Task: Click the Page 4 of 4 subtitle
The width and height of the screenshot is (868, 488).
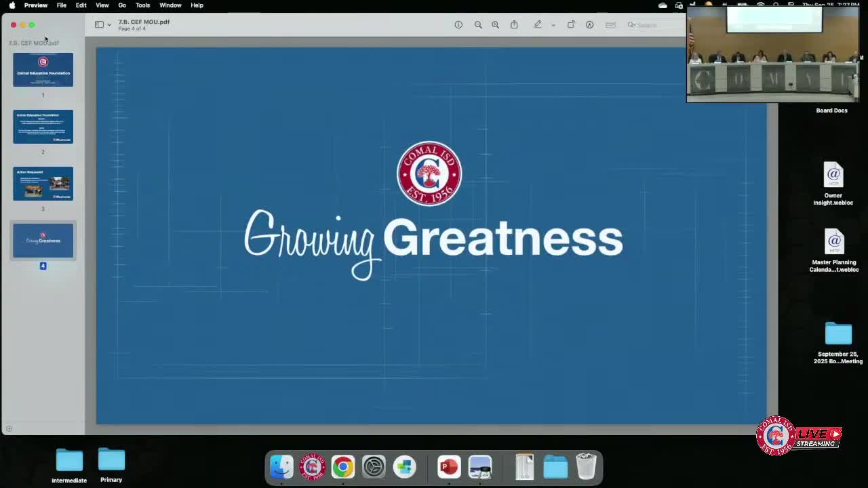Action: (x=132, y=28)
